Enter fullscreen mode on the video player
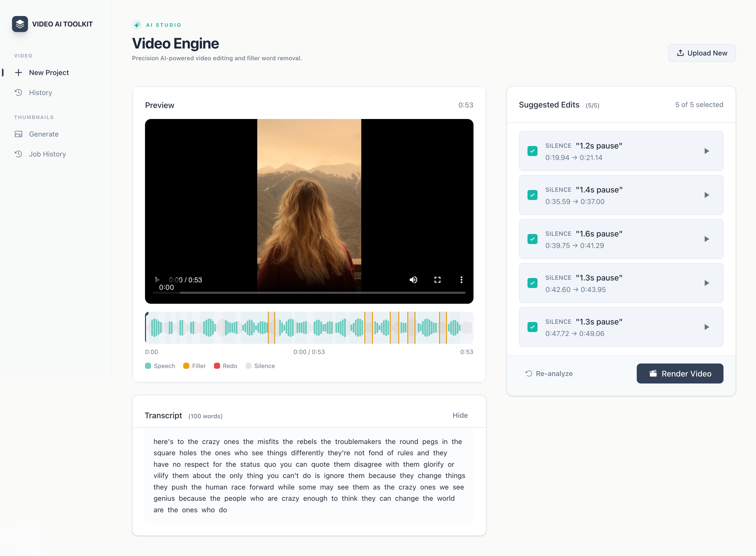Viewport: 756px width, 556px height. (x=437, y=280)
